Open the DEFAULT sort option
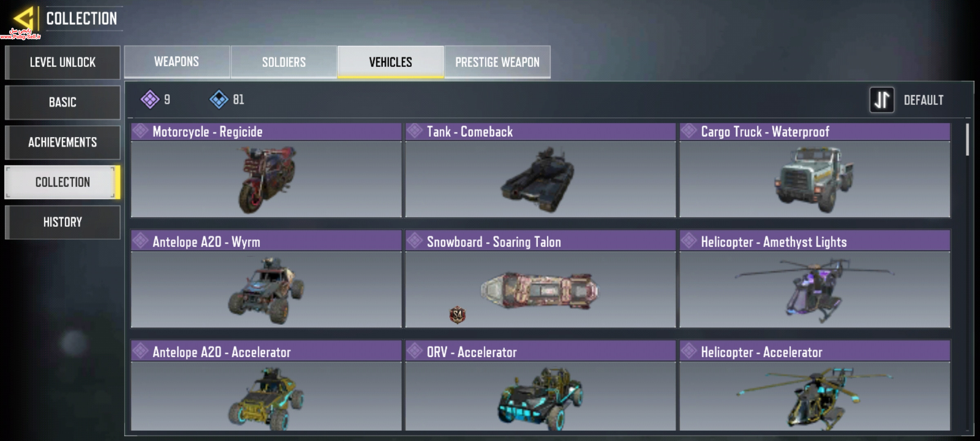980x441 pixels. tap(923, 100)
